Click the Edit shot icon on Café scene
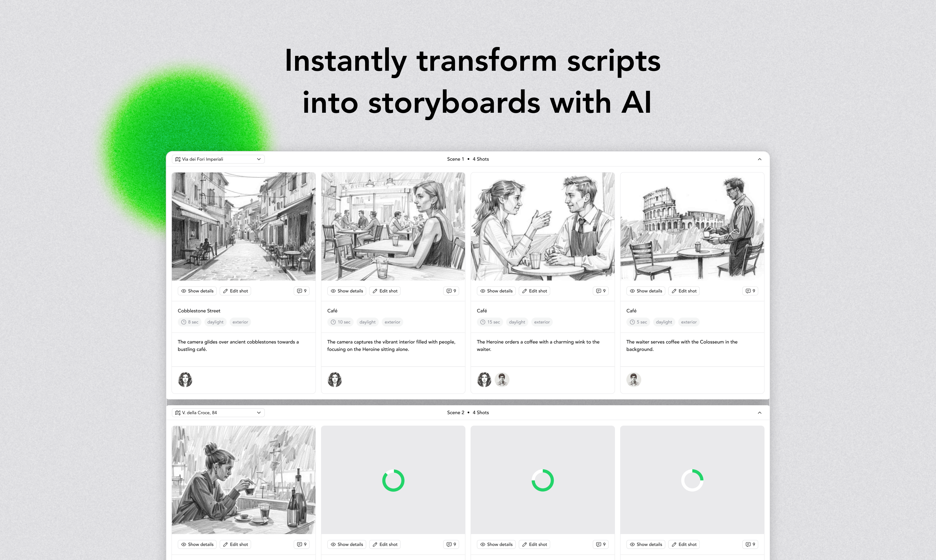 pos(385,291)
